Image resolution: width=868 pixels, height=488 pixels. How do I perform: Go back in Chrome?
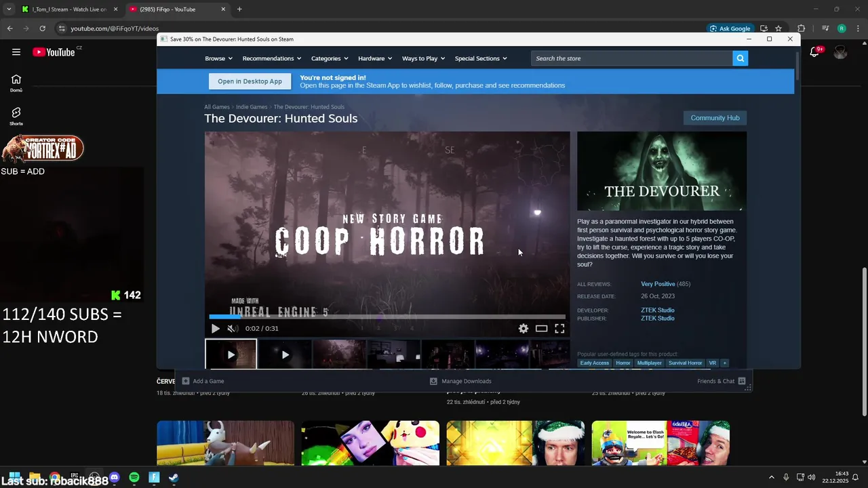click(9, 28)
